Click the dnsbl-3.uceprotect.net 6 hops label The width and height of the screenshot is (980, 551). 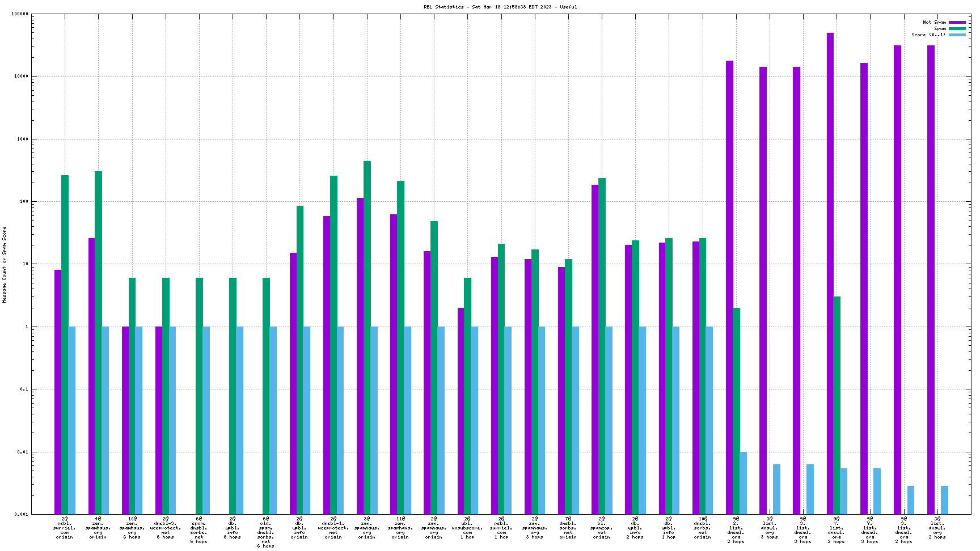[166, 528]
